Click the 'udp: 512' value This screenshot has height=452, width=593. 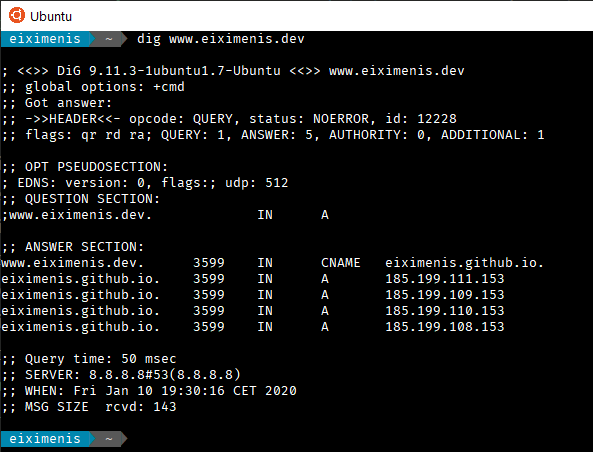tap(257, 183)
